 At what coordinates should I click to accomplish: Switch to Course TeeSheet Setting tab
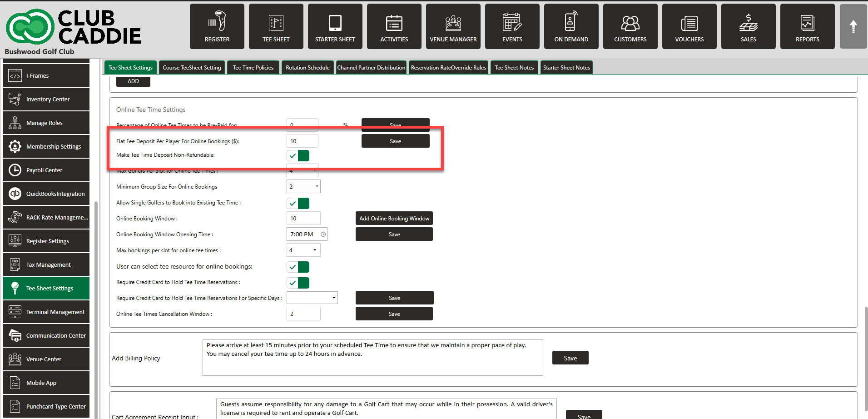tap(192, 67)
